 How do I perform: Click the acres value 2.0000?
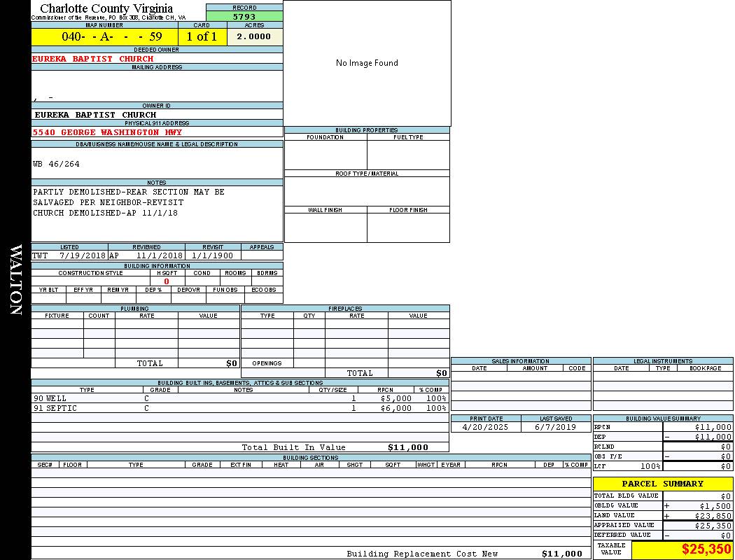[254, 37]
